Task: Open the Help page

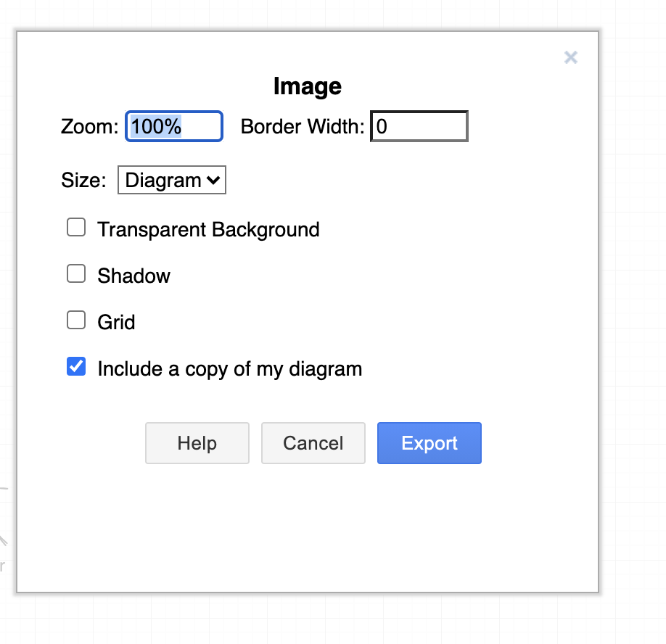Action: [x=197, y=443]
